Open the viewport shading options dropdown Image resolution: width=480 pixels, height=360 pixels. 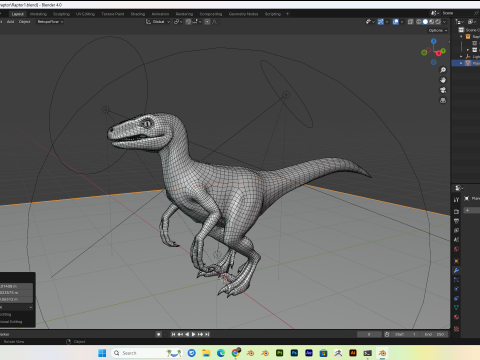(444, 22)
